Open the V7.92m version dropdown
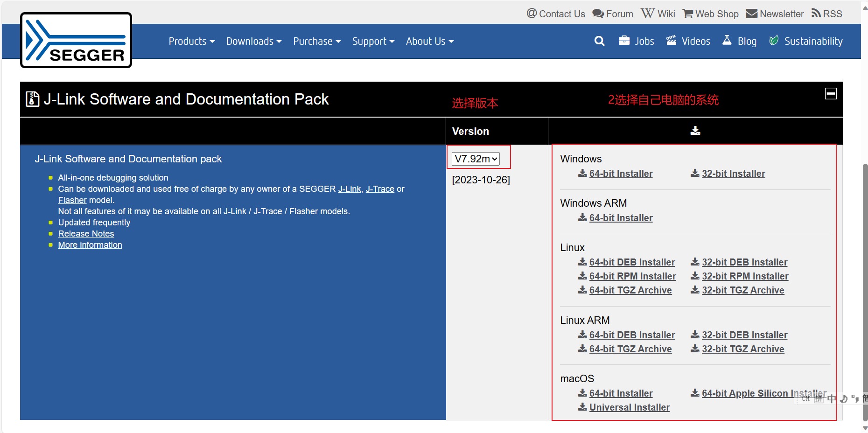 click(476, 159)
